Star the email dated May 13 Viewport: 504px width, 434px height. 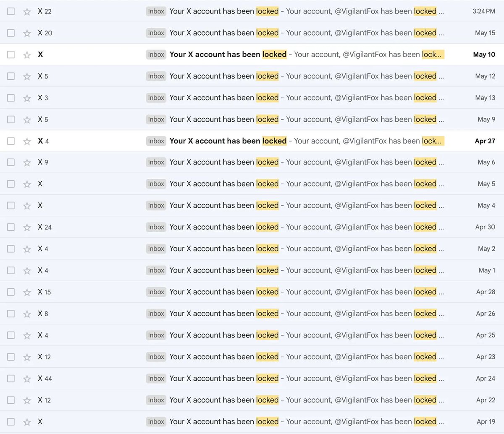tap(27, 98)
